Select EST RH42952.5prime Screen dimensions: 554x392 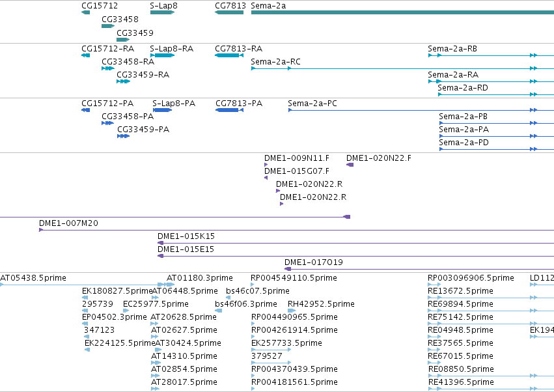(x=321, y=304)
